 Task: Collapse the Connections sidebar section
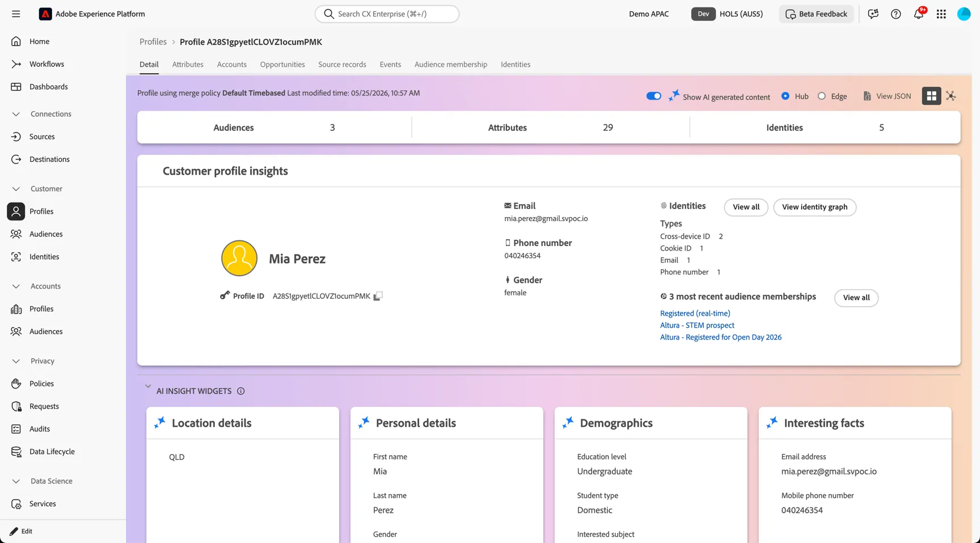click(x=16, y=114)
